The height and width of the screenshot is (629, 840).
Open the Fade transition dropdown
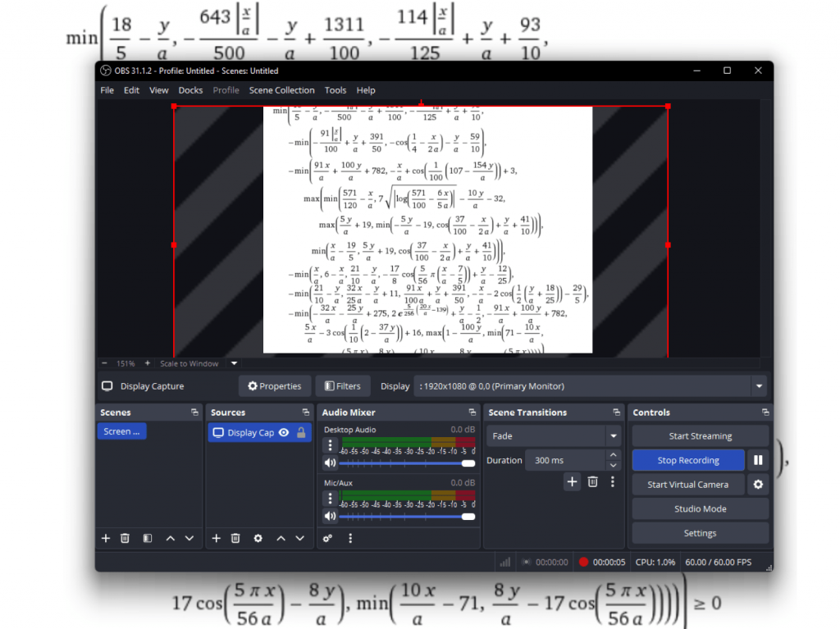point(613,436)
